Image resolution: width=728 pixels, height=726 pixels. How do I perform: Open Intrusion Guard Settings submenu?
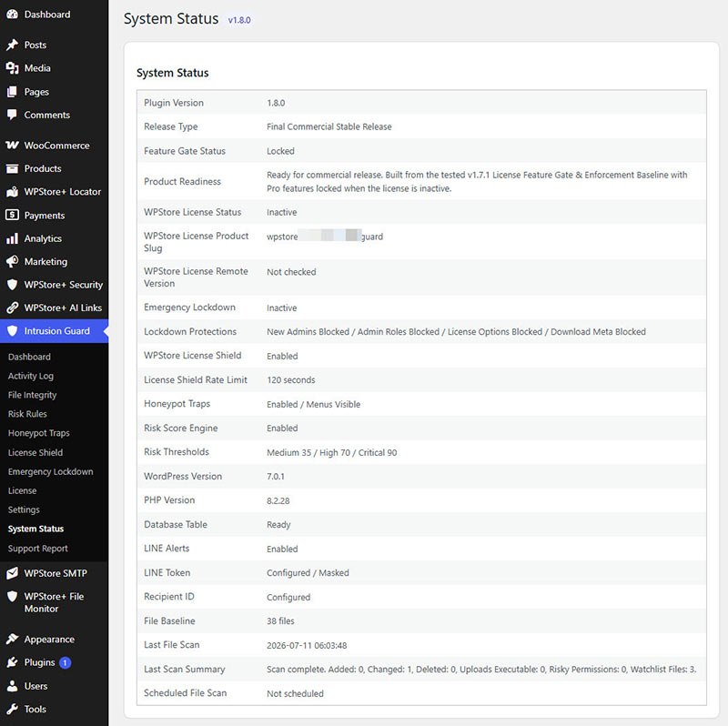[24, 509]
